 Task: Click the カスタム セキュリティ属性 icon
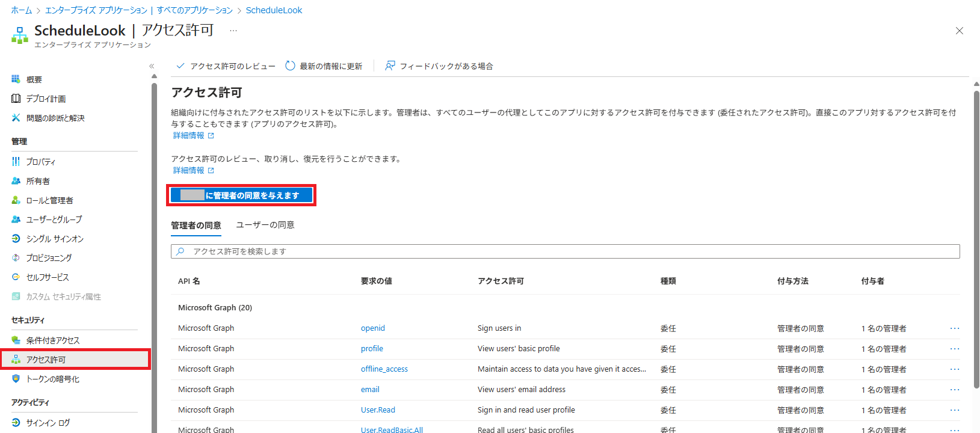(16, 296)
